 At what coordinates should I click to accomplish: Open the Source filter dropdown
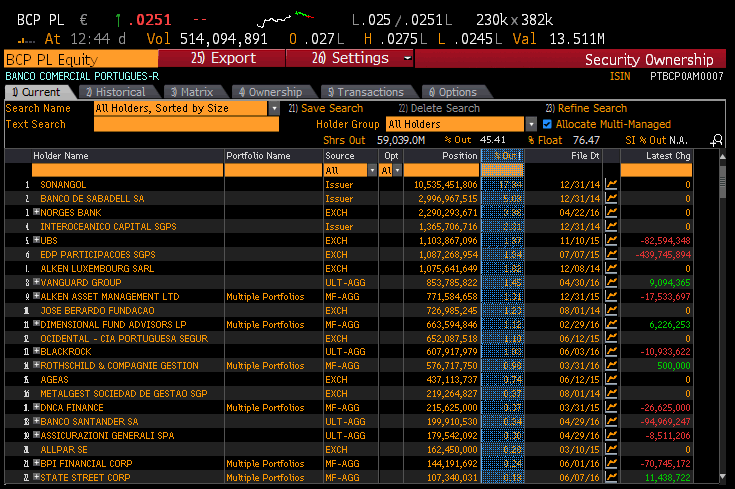click(372, 170)
